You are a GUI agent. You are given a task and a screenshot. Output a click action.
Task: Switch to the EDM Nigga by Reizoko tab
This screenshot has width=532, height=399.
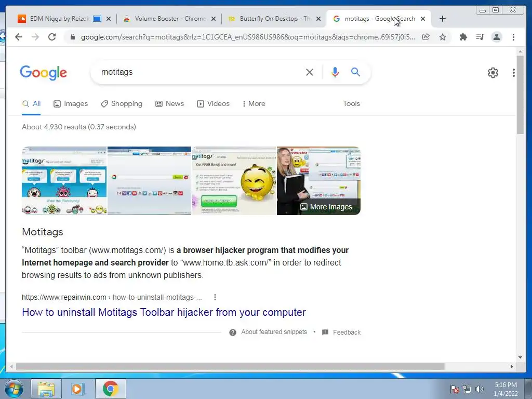59,19
